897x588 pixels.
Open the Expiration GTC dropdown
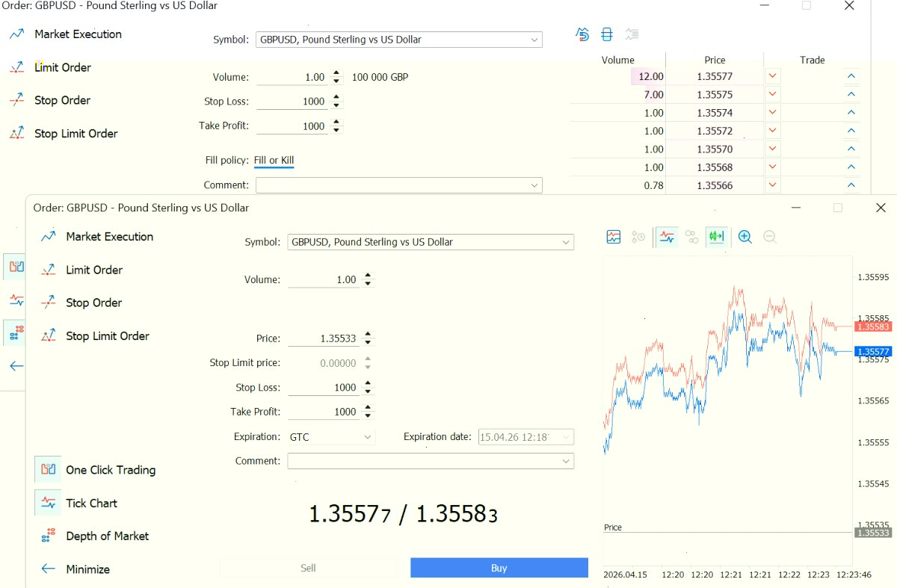[x=331, y=437]
